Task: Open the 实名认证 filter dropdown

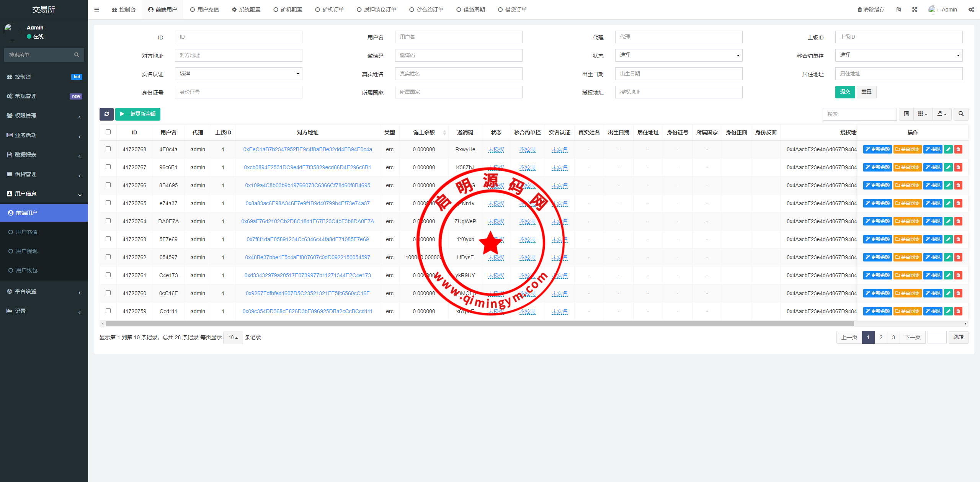Action: (238, 74)
